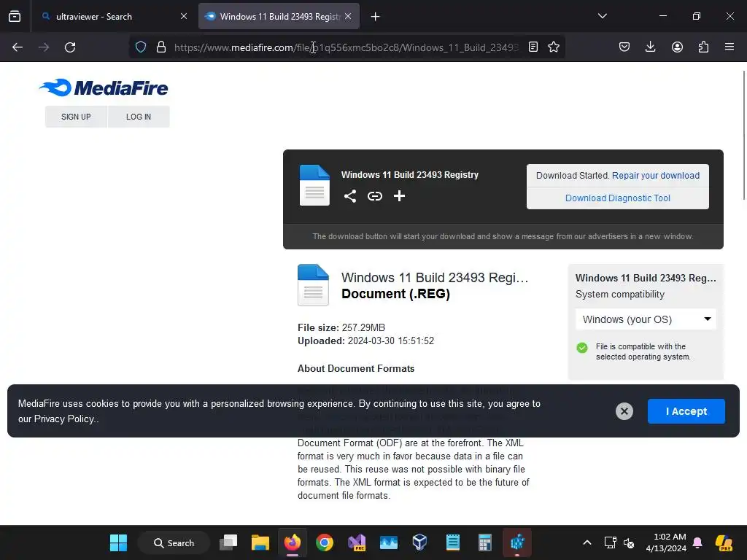Close the ultraviewer Search tab
Screen dimensions: 747x560
tap(183, 16)
